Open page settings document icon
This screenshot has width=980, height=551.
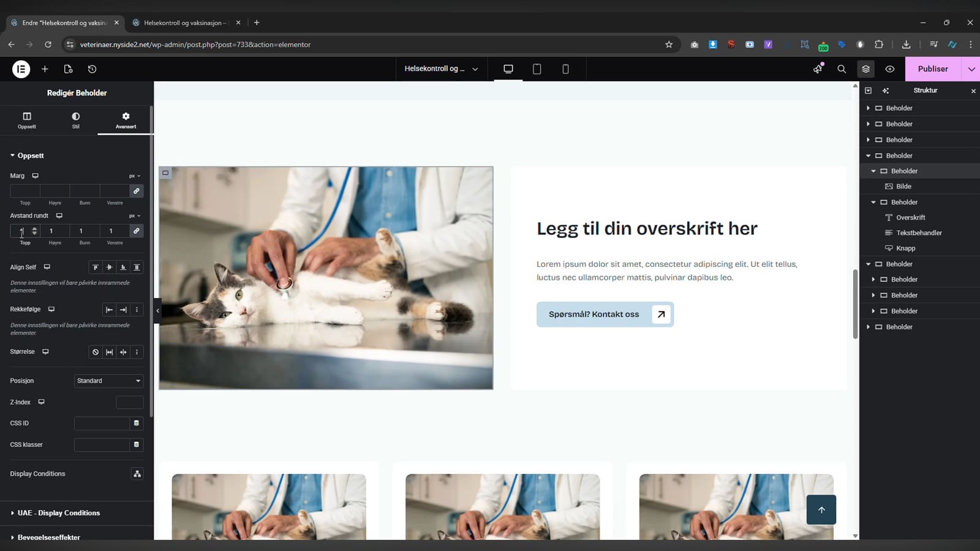(x=68, y=69)
